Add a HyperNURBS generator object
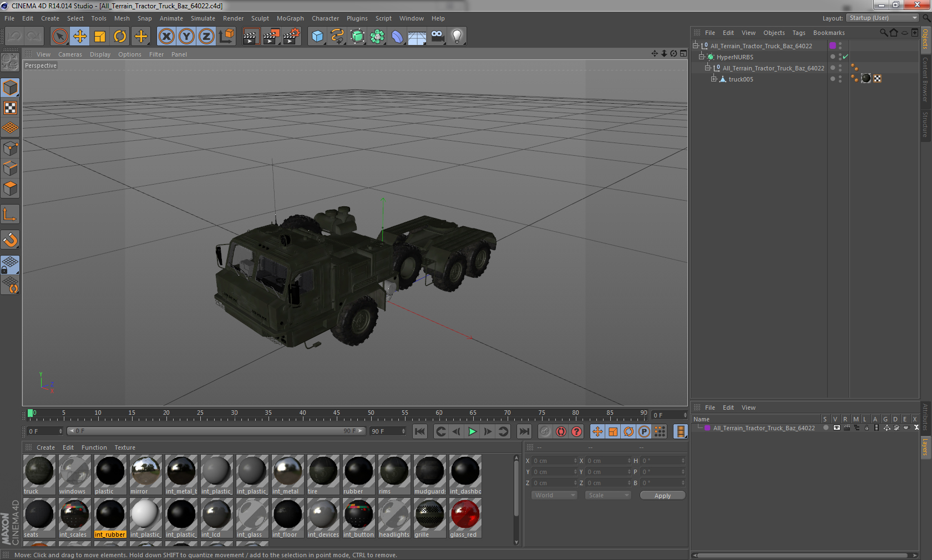 point(357,37)
